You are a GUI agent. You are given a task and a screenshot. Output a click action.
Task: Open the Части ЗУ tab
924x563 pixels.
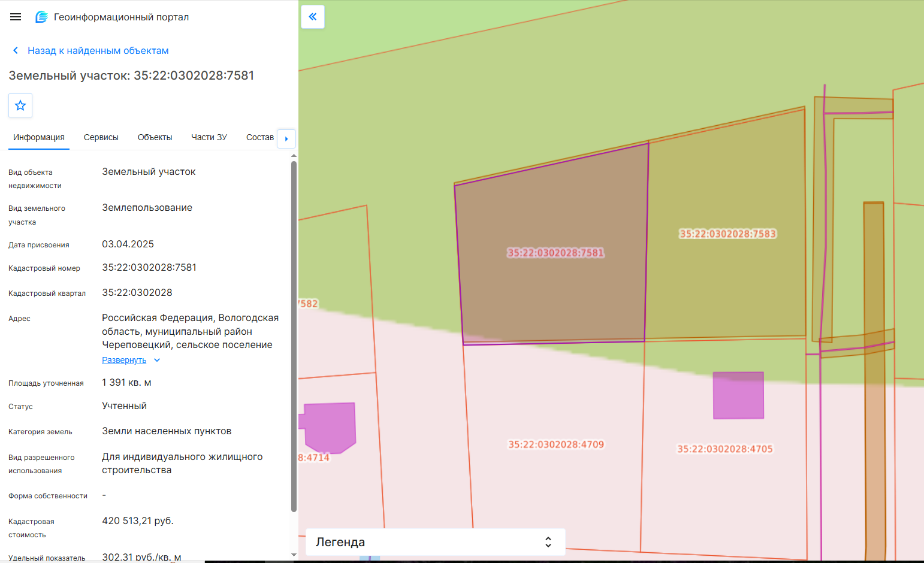point(209,137)
